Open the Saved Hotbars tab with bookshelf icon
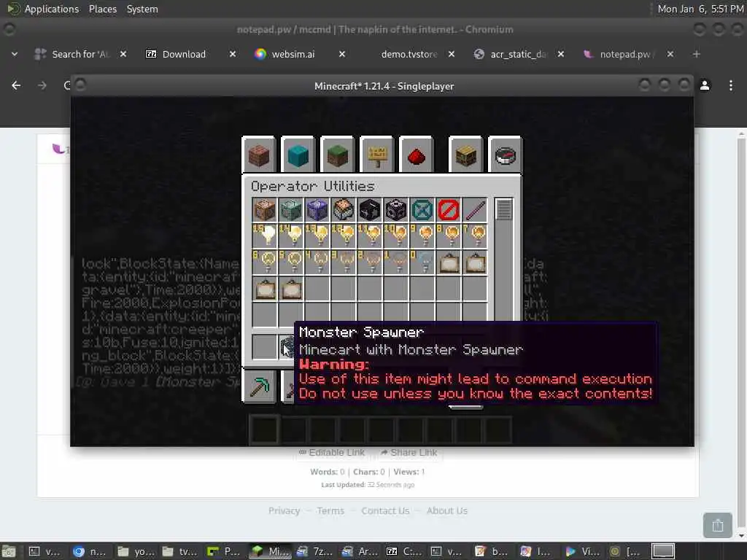 point(466,155)
